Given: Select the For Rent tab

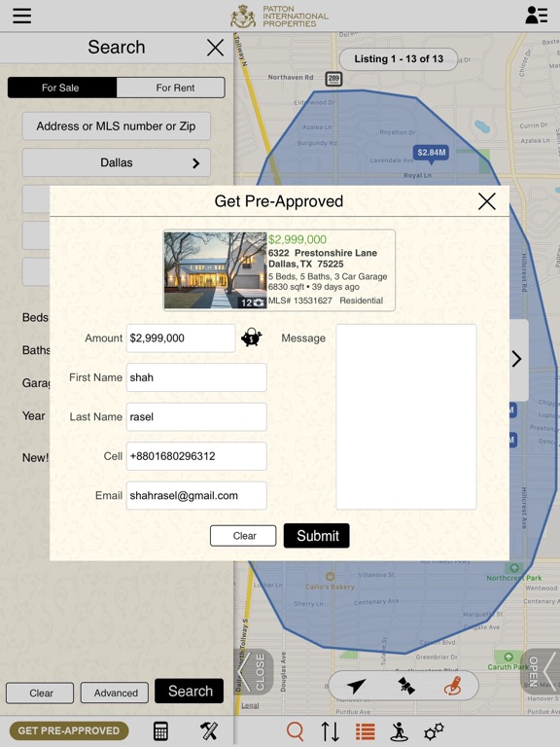Looking at the screenshot, I should click(171, 88).
